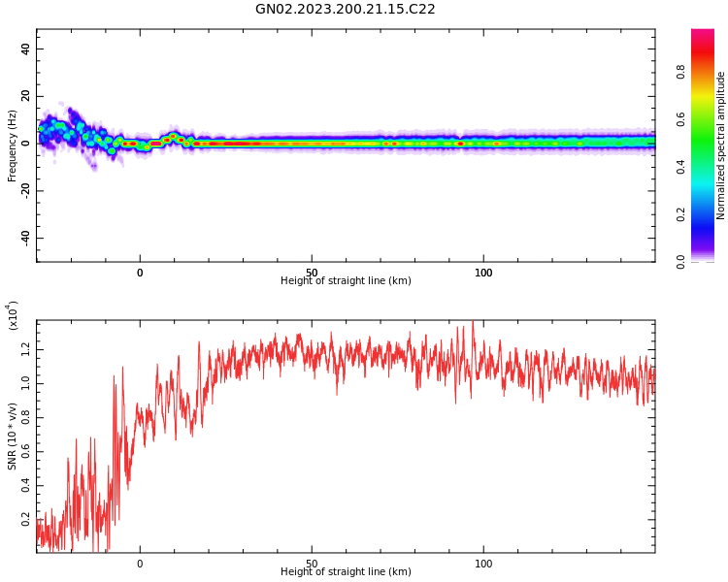
Task: Click the yellow band of the colorbar
Action: [x=703, y=95]
